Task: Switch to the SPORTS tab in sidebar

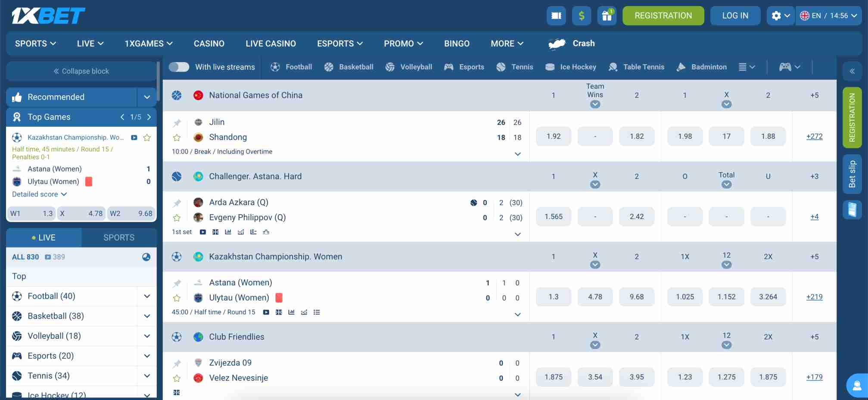Action: 119,237
